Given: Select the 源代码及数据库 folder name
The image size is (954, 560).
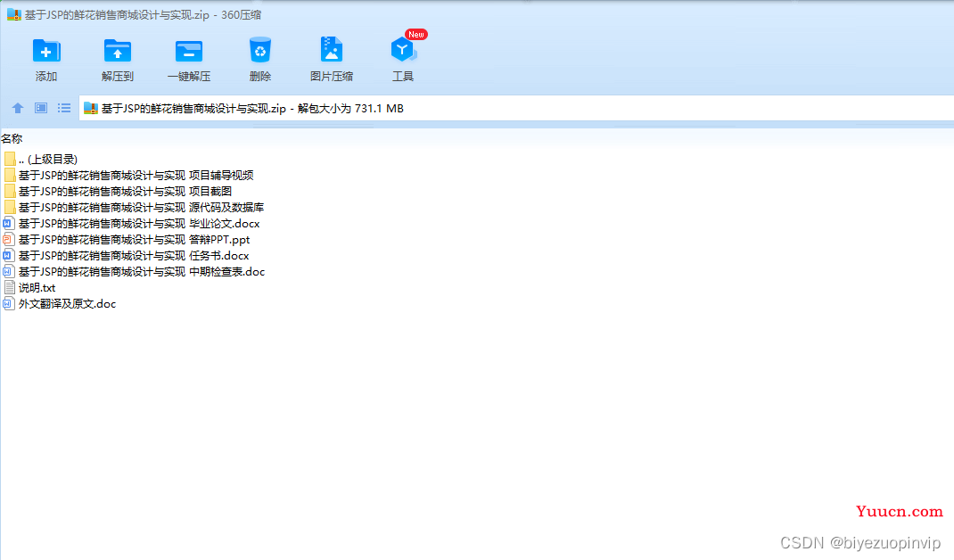Looking at the screenshot, I should point(141,208).
